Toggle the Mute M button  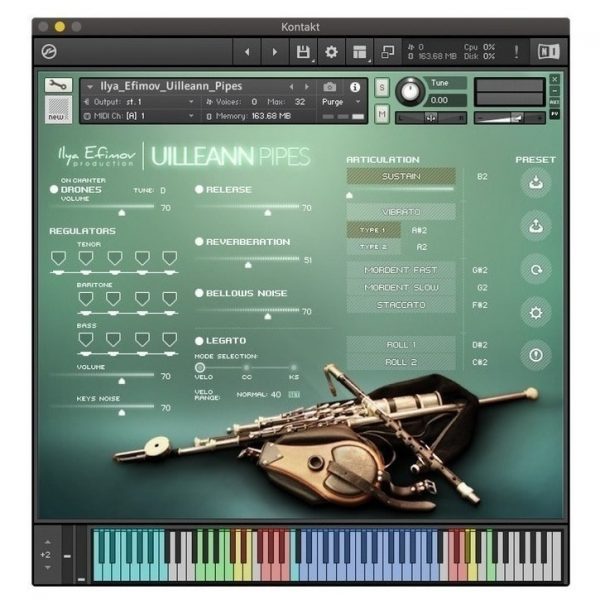tap(382, 114)
